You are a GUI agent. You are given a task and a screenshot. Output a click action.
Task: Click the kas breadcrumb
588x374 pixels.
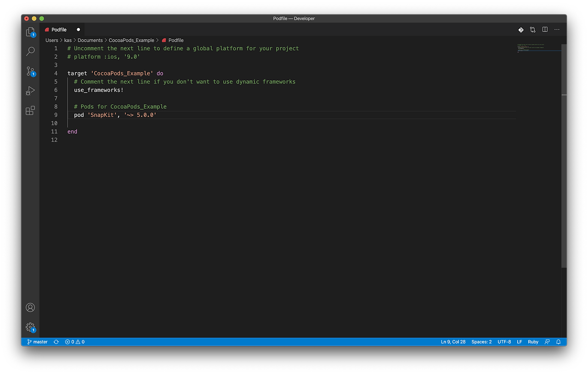68,40
